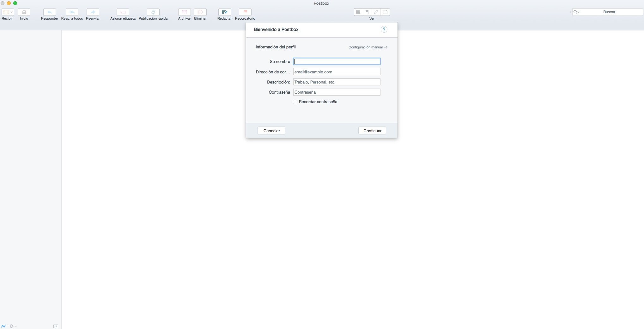
Task: Open Configuración manual link
Action: 368,47
